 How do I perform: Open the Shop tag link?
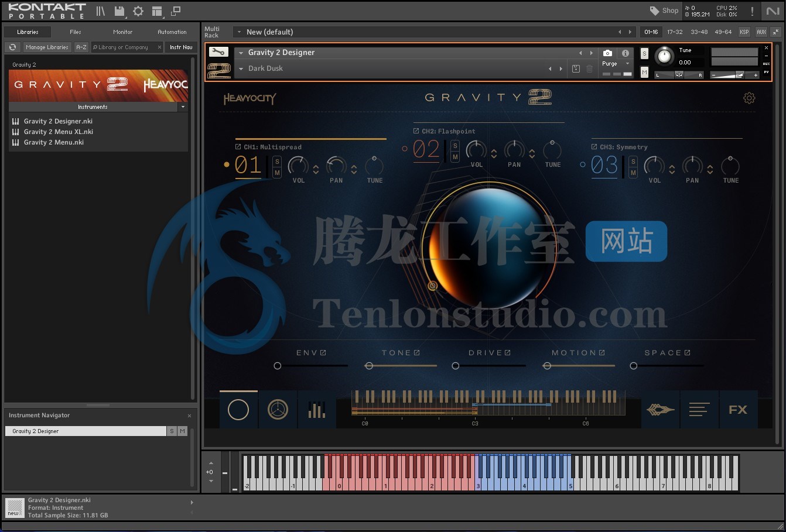664,11
